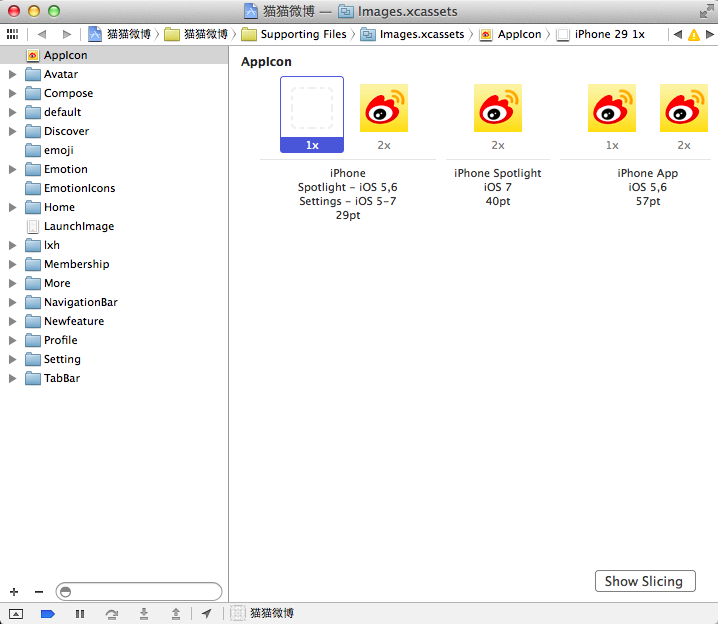Expand the Membership folder
Viewport: 718px width, 624px height.
tap(13, 264)
